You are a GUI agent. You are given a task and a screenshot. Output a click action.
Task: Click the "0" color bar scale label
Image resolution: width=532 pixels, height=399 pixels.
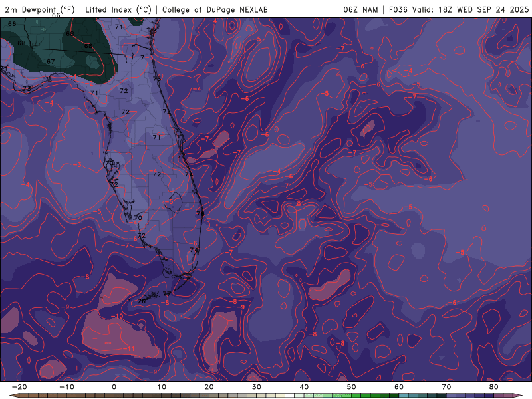coord(114,387)
